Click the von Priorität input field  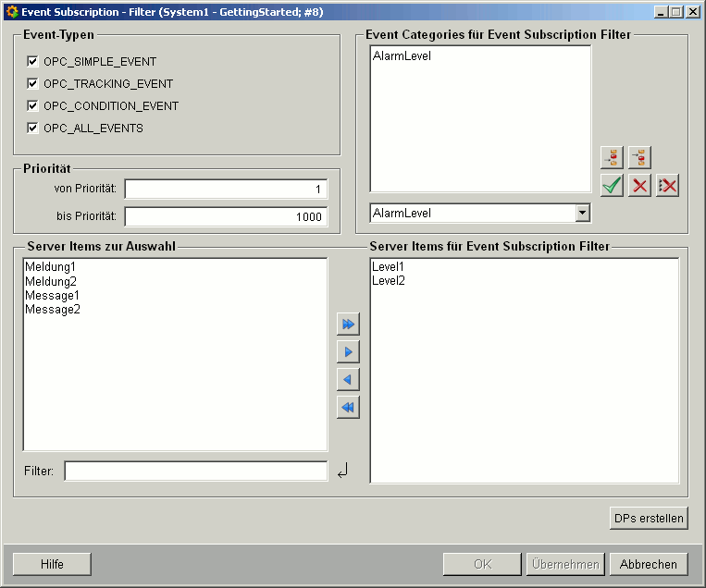226,190
